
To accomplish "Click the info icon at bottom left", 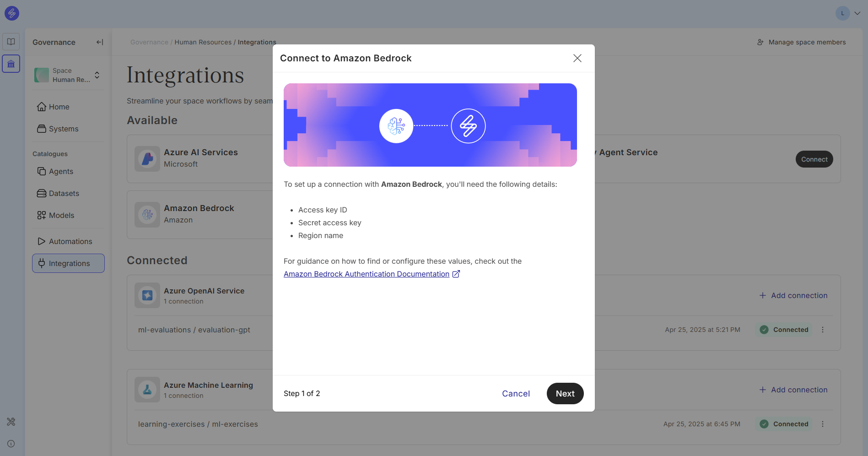I will click(11, 444).
